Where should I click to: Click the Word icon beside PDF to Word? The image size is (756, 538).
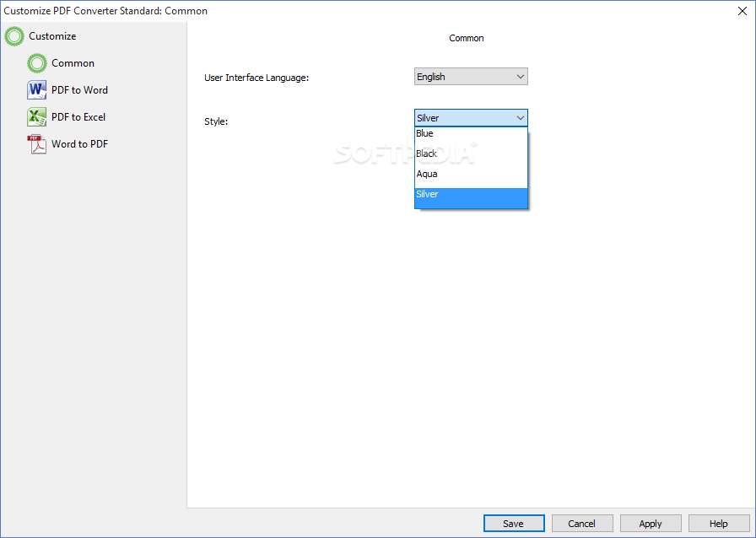point(37,90)
